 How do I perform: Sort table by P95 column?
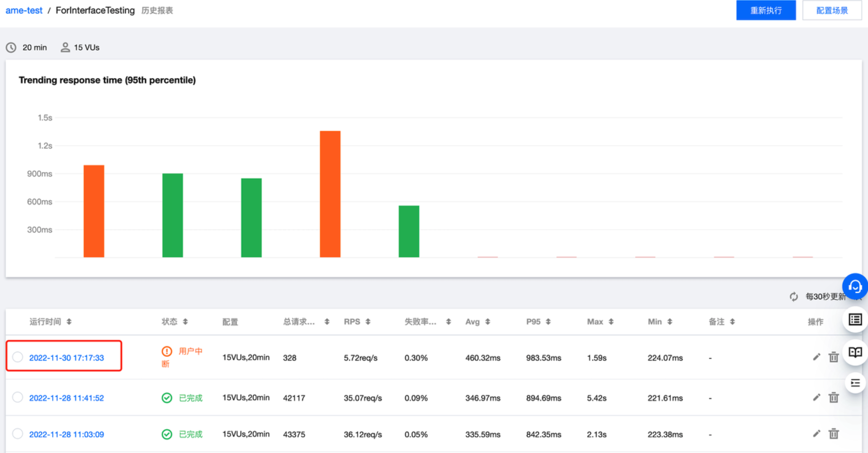click(548, 322)
